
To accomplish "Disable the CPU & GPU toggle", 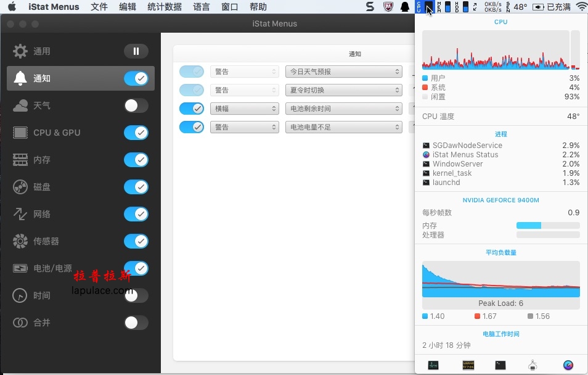I will click(136, 133).
